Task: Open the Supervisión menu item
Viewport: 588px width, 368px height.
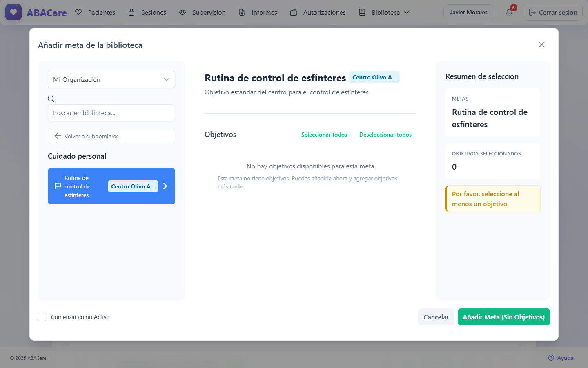Action: 203,12
